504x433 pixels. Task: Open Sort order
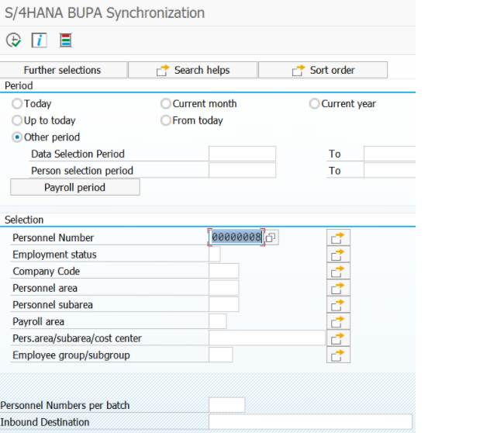click(323, 70)
